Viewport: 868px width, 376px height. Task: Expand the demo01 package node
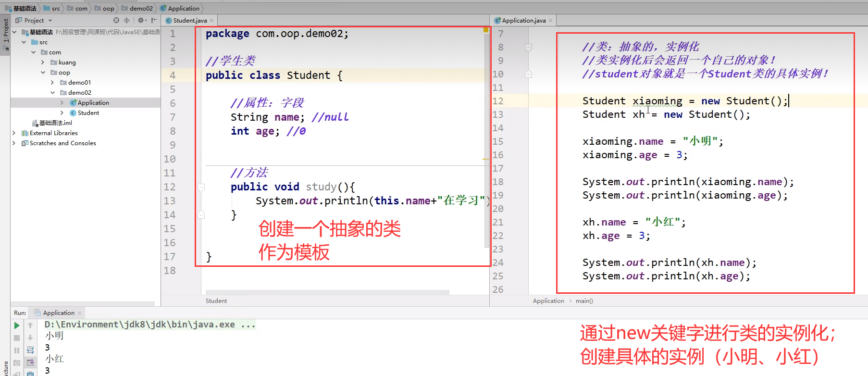click(52, 83)
